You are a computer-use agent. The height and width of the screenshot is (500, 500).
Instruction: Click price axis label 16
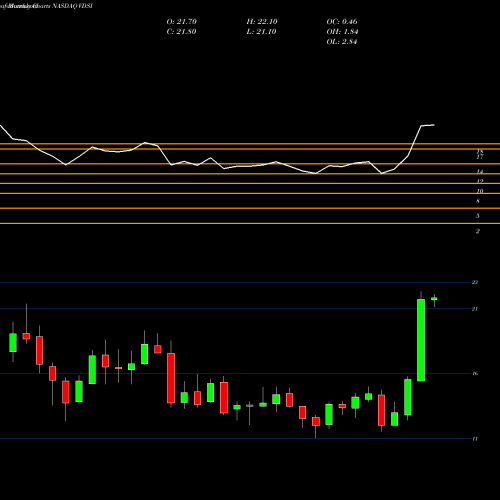tap(475, 373)
